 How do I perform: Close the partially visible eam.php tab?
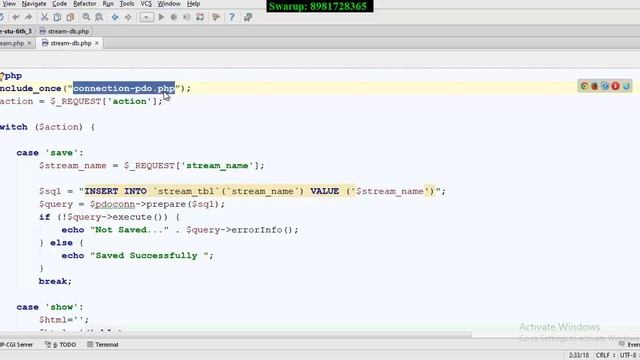click(29, 43)
